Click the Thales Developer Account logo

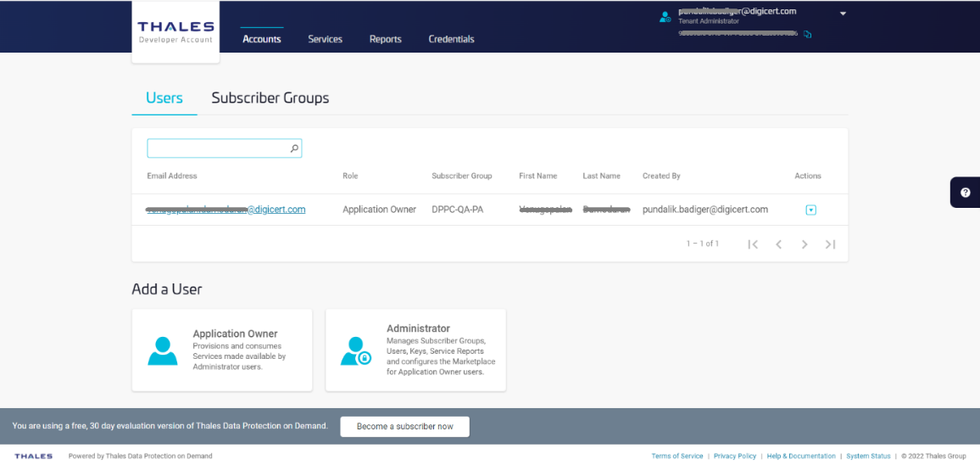[x=175, y=32]
